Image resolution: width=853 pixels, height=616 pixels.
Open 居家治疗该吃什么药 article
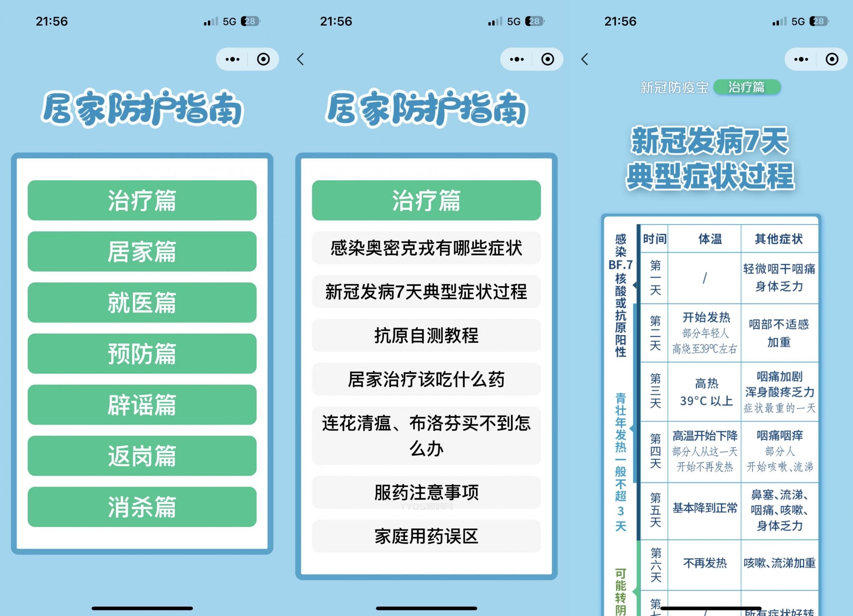pyautogui.click(x=426, y=379)
